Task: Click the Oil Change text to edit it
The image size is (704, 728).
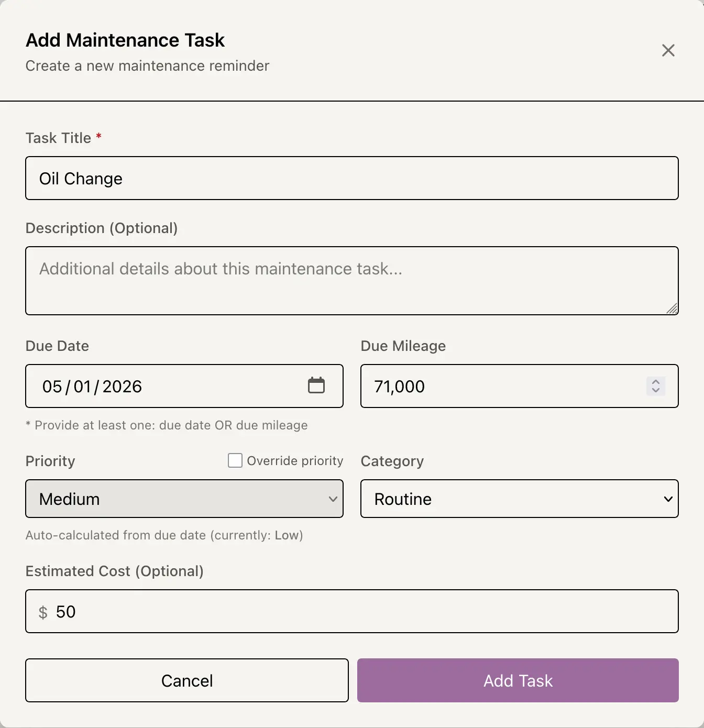Action: pos(80,178)
